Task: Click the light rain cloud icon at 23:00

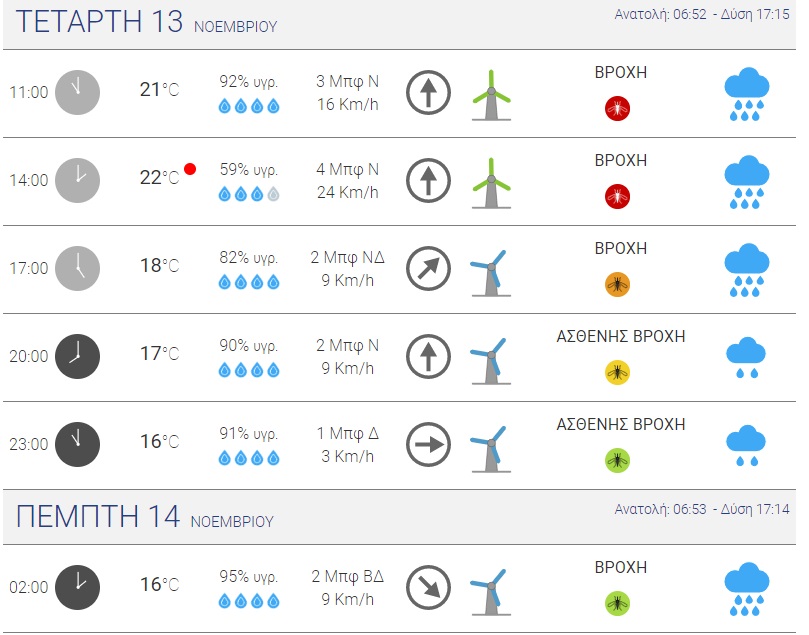Action: (746, 445)
